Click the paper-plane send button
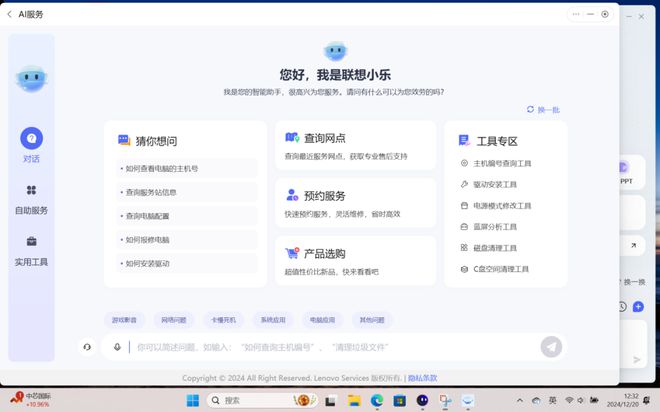Image resolution: width=660 pixels, height=412 pixels. [551, 347]
